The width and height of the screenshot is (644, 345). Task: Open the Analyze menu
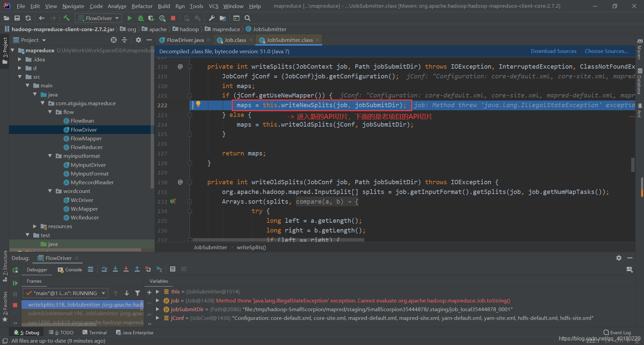click(117, 6)
